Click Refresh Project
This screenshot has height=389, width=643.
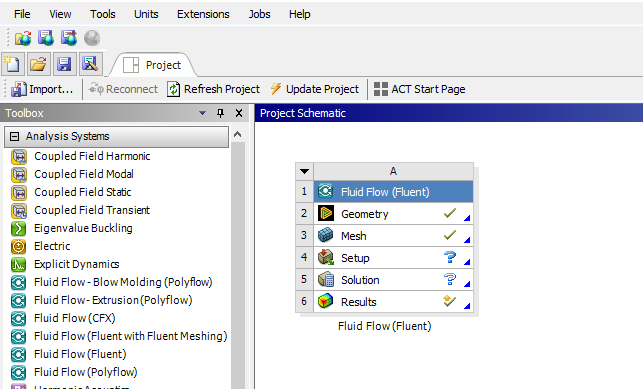tap(213, 89)
